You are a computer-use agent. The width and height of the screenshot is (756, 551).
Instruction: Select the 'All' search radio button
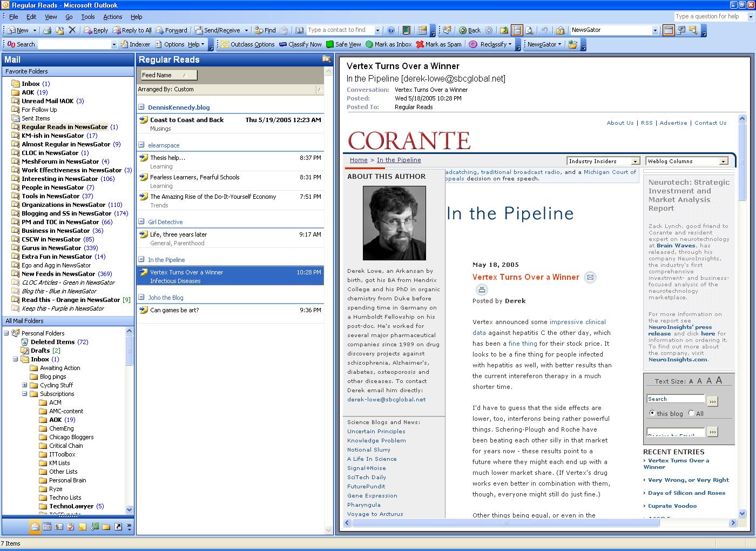pos(691,413)
